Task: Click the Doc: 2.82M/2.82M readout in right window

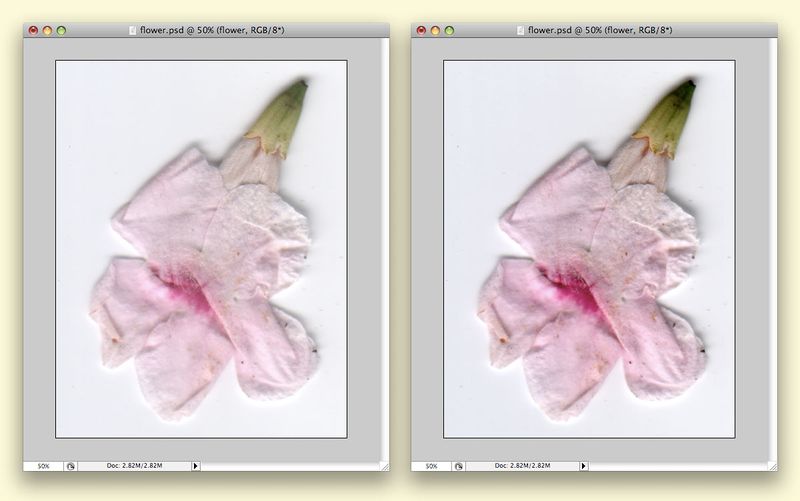Action: point(522,466)
